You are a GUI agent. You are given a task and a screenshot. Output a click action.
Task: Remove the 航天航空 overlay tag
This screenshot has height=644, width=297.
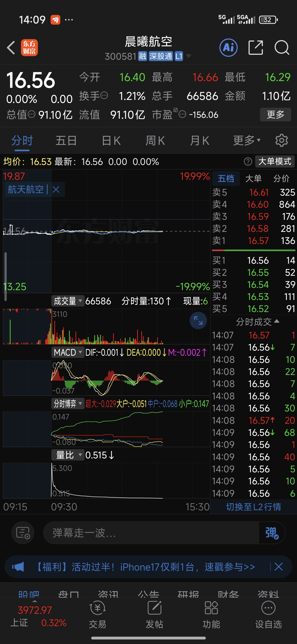[x=56, y=190]
